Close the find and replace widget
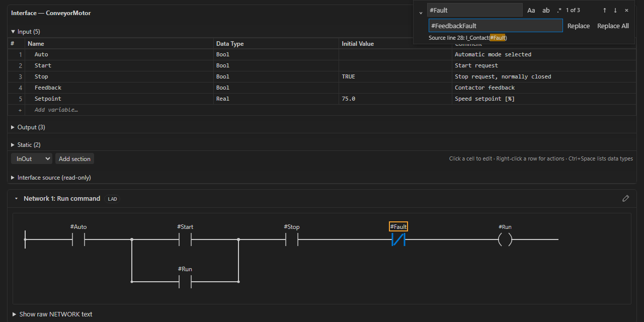Screen dimensions: 644x322 point(626,10)
